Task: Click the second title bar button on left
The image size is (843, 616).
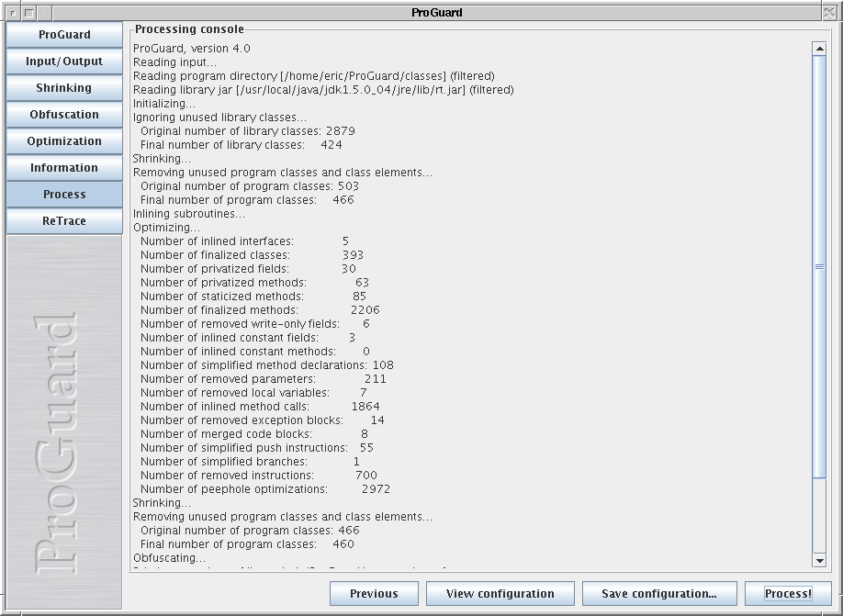Action: 28,13
